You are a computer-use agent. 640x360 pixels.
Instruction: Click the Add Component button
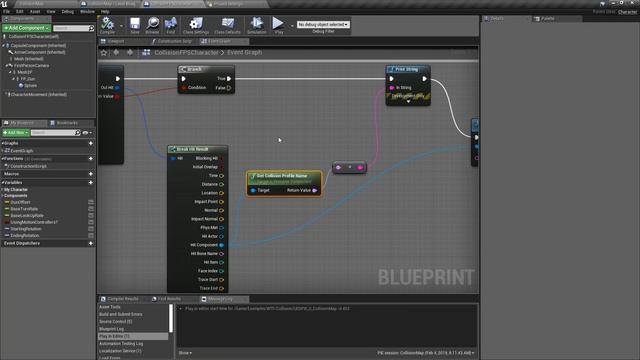pyautogui.click(x=27, y=28)
